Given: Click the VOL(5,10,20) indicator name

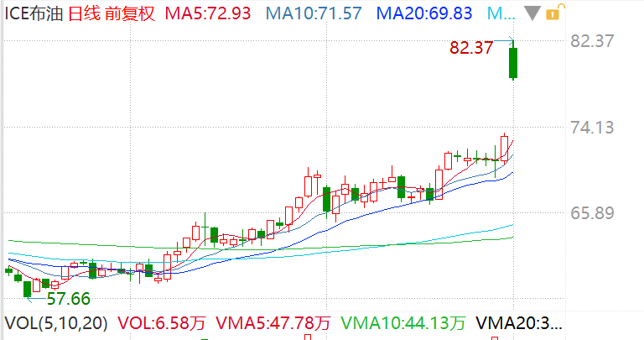Looking at the screenshot, I should coord(56,323).
